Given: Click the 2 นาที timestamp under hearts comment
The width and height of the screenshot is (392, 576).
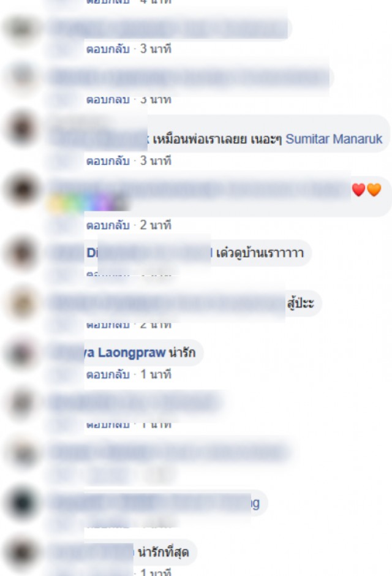Looking at the screenshot, I should point(156,225).
